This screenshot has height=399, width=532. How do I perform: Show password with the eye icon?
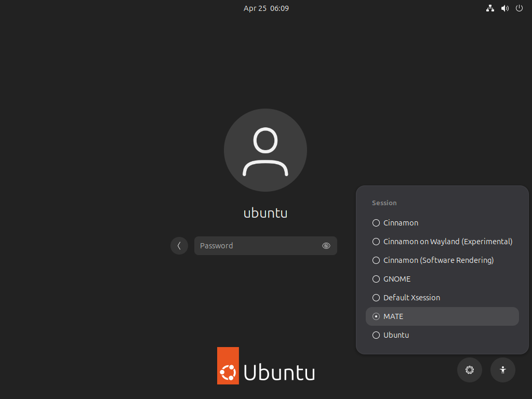326,246
